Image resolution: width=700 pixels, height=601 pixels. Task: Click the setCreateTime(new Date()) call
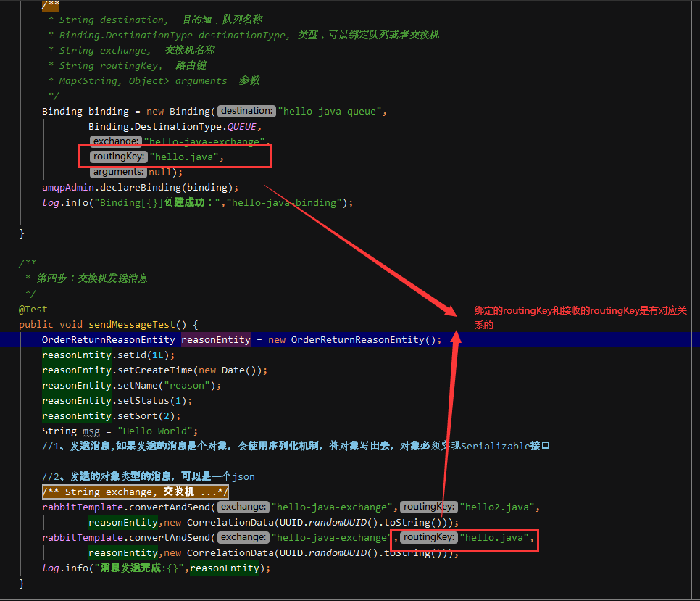(x=189, y=370)
